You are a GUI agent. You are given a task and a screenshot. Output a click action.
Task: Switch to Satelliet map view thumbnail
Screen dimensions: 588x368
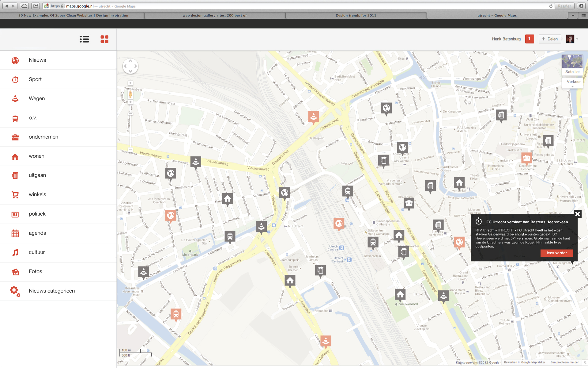572,65
